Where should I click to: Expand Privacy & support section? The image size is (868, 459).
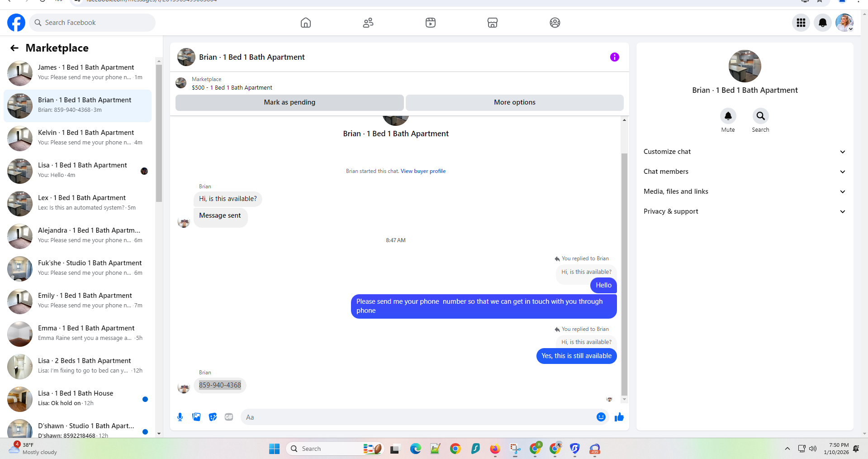coord(745,211)
